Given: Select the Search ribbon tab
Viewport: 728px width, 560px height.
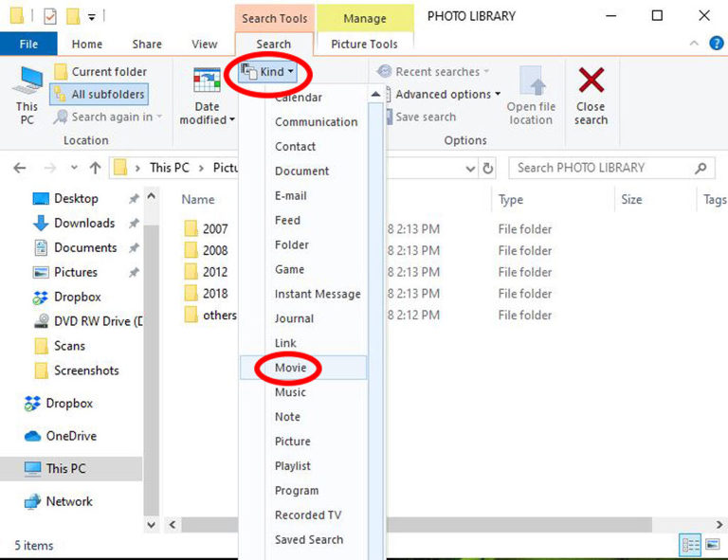Looking at the screenshot, I should 274,45.
